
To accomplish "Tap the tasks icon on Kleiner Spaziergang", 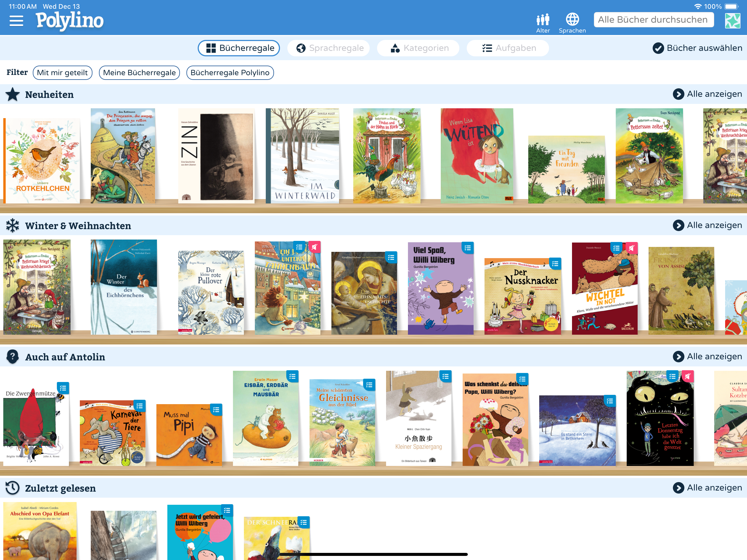I will (445, 376).
